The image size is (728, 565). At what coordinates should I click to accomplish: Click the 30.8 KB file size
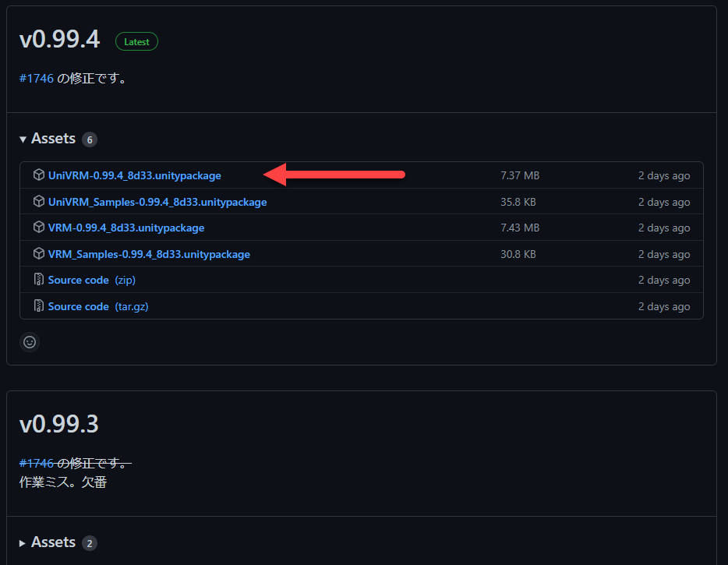point(518,254)
